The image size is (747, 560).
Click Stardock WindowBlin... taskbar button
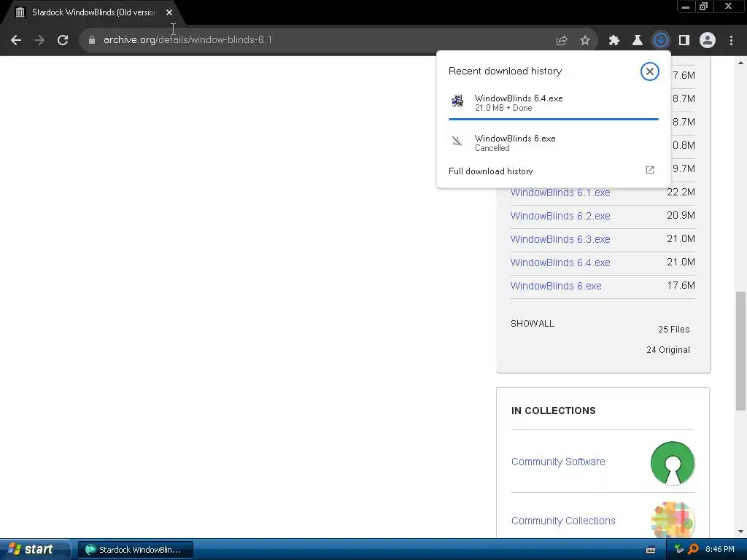[x=136, y=550]
